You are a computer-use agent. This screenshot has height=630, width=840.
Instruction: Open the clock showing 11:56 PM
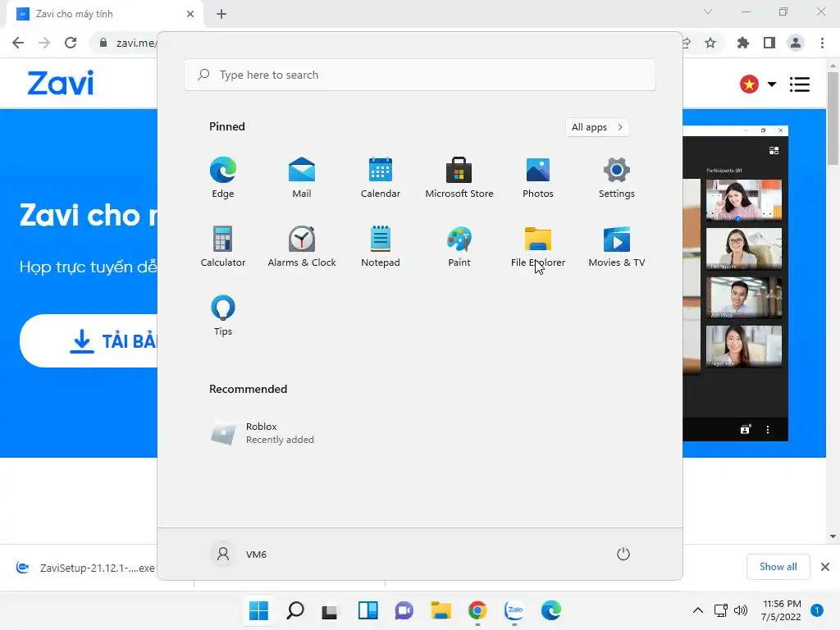click(x=781, y=610)
